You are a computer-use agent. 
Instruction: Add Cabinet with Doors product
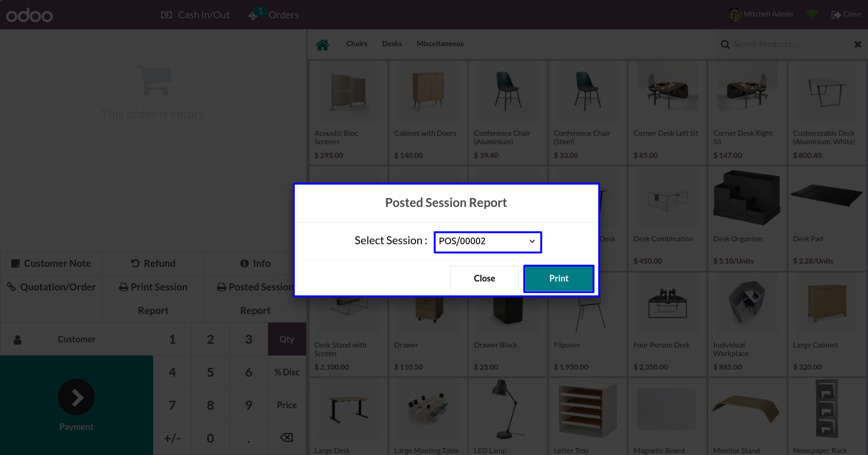(428, 112)
